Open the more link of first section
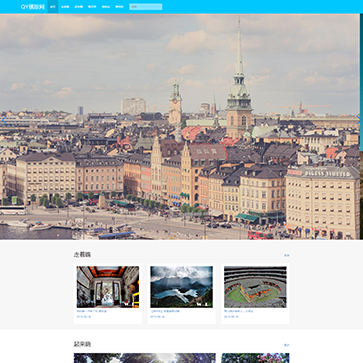 coord(287,255)
